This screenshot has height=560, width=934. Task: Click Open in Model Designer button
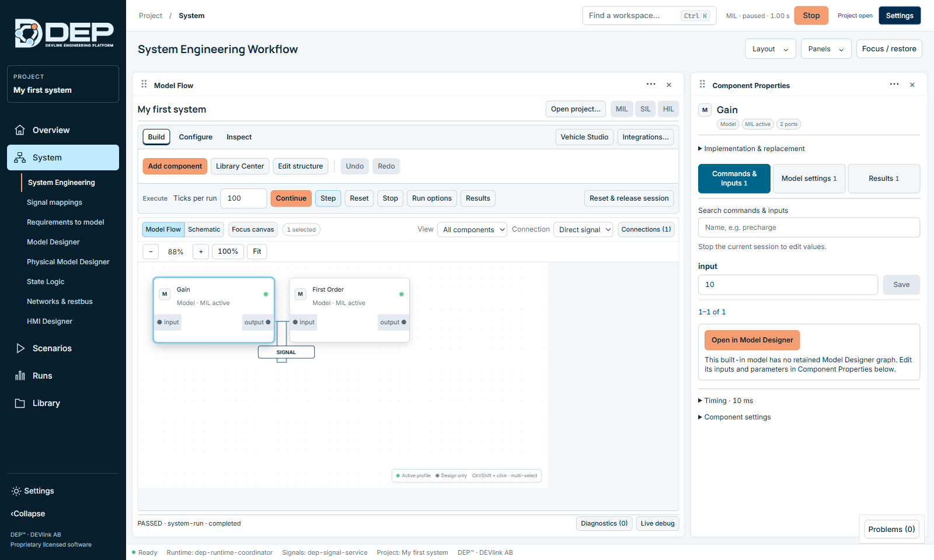pyautogui.click(x=752, y=340)
